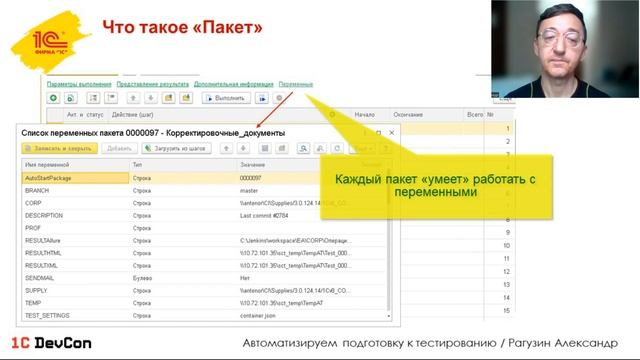Click Загрузить из шагов button
The height and width of the screenshot is (360, 640).
[x=176, y=148]
